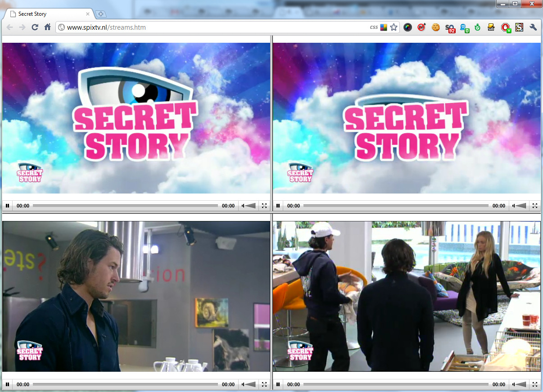Click the four-colored squares icon in address bar
The width and height of the screenshot is (543, 392).
tap(384, 27)
